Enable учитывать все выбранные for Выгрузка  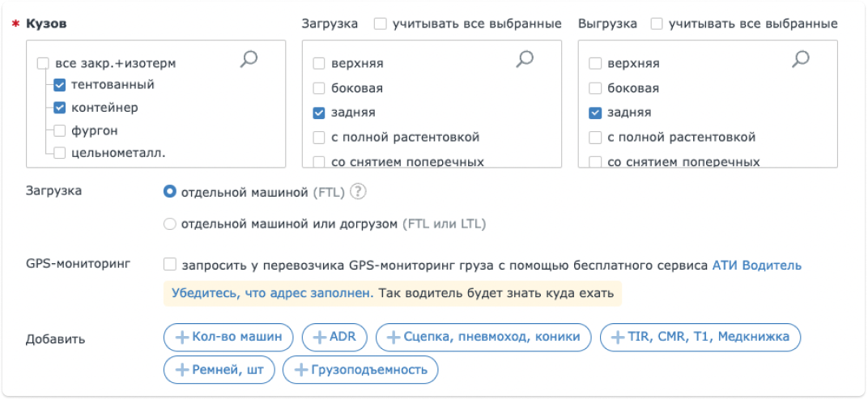tap(656, 23)
